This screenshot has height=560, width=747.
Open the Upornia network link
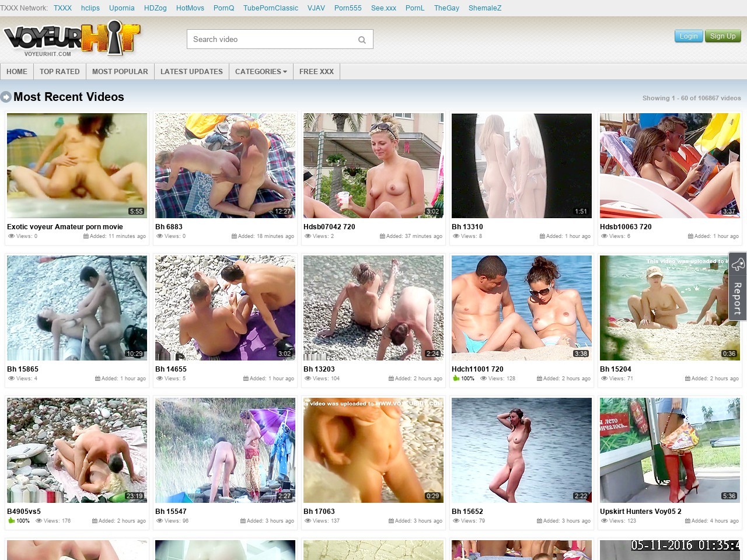click(121, 8)
